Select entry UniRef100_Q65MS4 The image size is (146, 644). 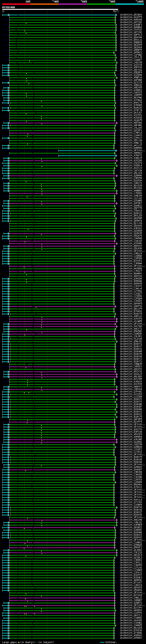click(x=131, y=221)
